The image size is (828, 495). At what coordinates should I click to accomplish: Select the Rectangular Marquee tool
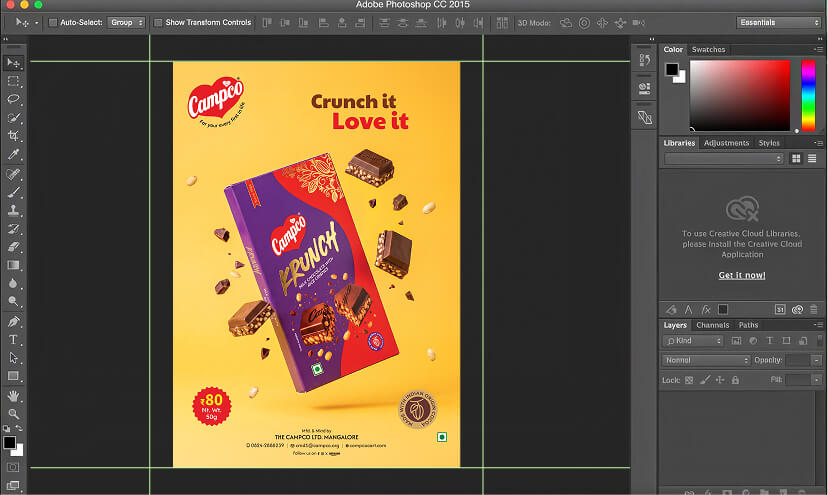[x=13, y=81]
